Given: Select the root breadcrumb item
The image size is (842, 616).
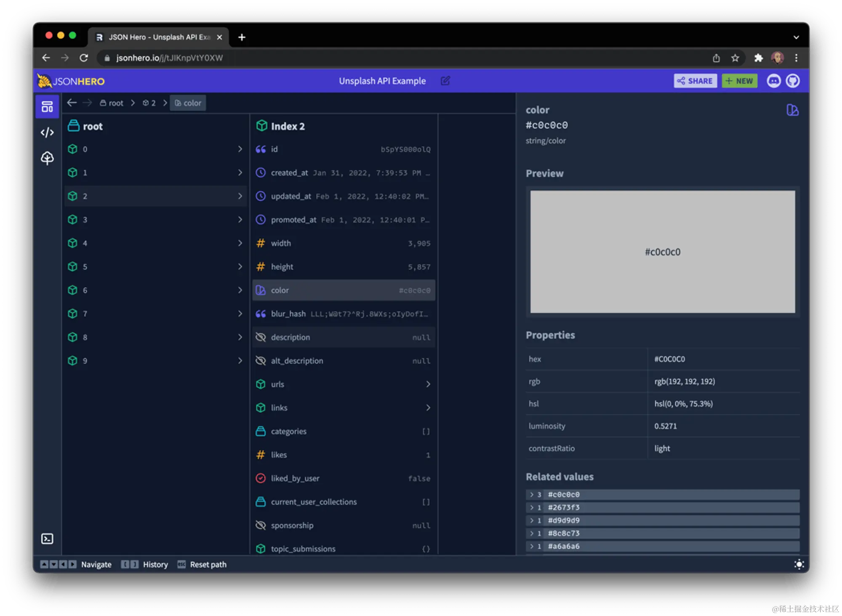Looking at the screenshot, I should tap(112, 103).
